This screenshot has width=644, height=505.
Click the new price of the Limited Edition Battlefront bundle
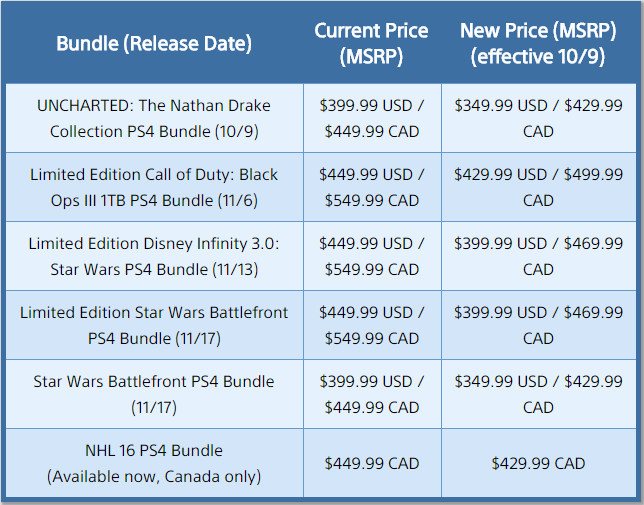pyautogui.click(x=538, y=325)
